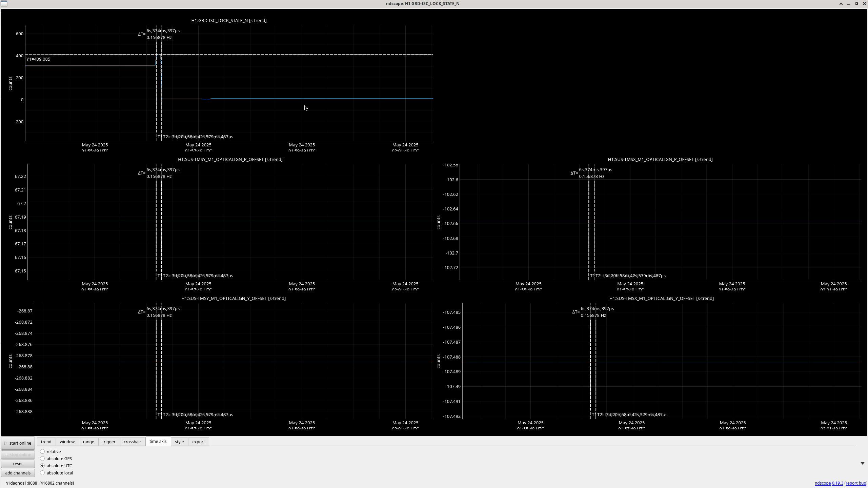Viewport: 868px width, 488px height.
Task: Click the -268.88 y-axis tick in TMSY Y_OFFSET plot
Action: (25, 367)
